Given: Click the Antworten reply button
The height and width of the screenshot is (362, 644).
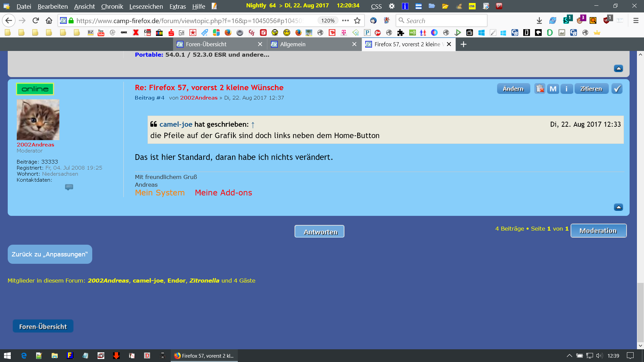Looking at the screenshot, I should click(319, 232).
